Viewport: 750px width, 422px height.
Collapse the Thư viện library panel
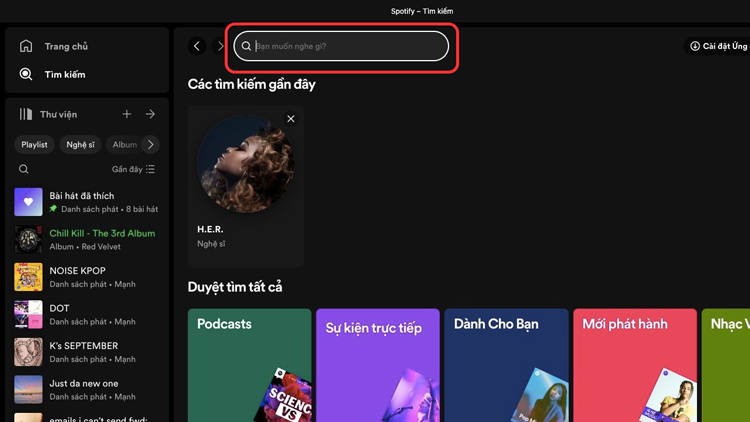48,114
